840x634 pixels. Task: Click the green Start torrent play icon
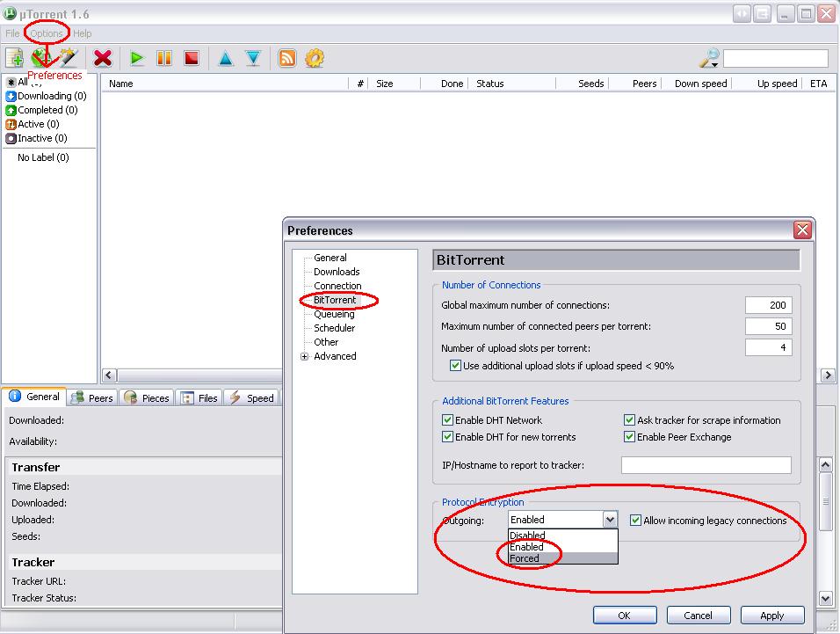point(136,58)
